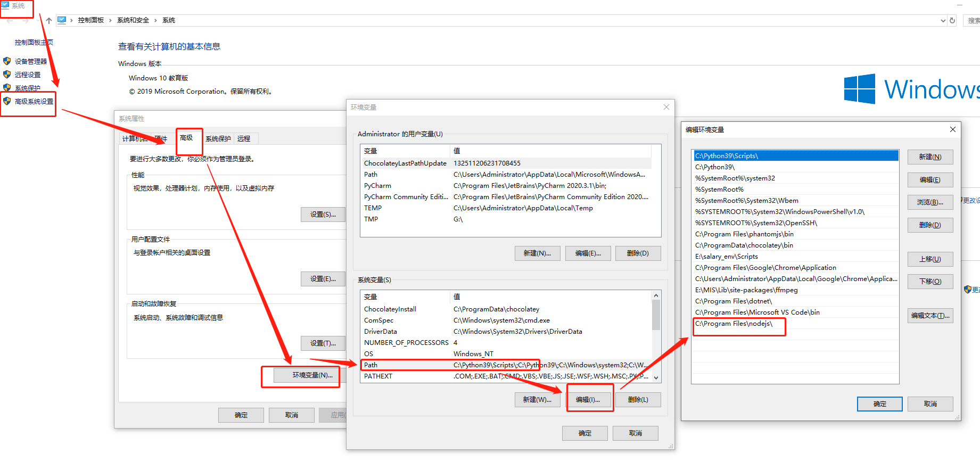The image size is (980, 461).
Task: Click the Up arrow navigation icon
Action: point(49,20)
